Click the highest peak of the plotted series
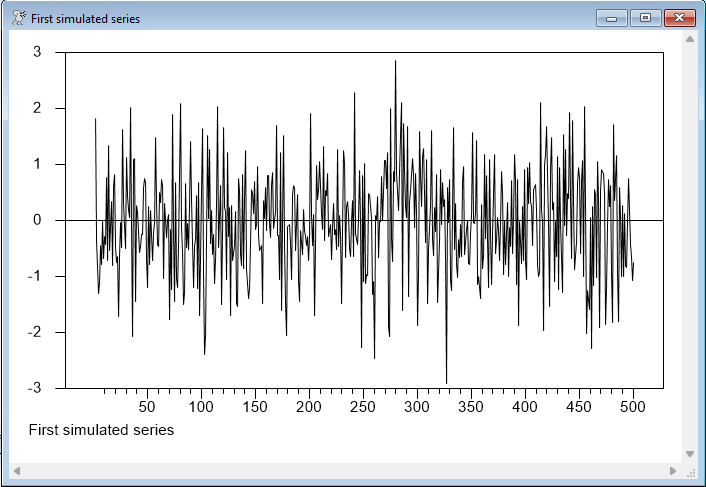The image size is (706, 487). [395, 62]
